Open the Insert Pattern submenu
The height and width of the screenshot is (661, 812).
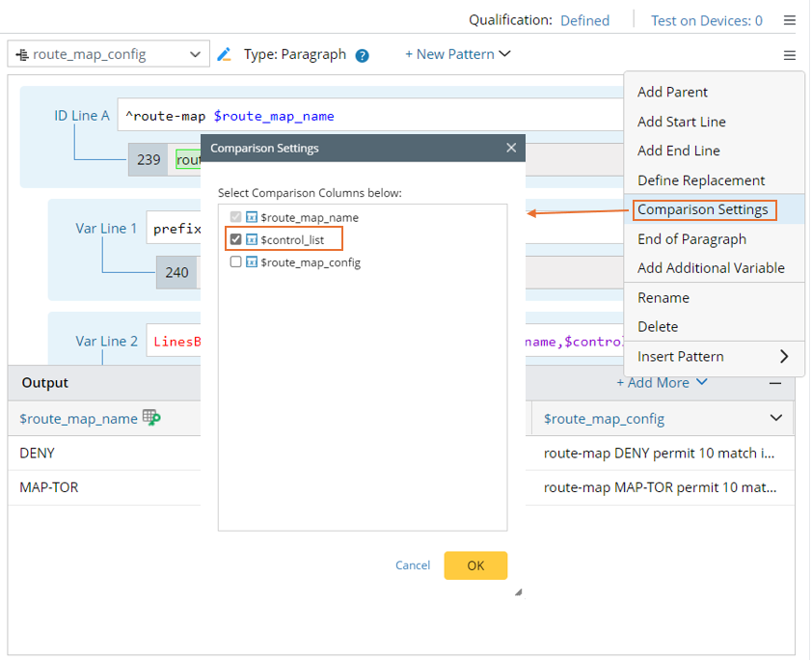coord(714,356)
